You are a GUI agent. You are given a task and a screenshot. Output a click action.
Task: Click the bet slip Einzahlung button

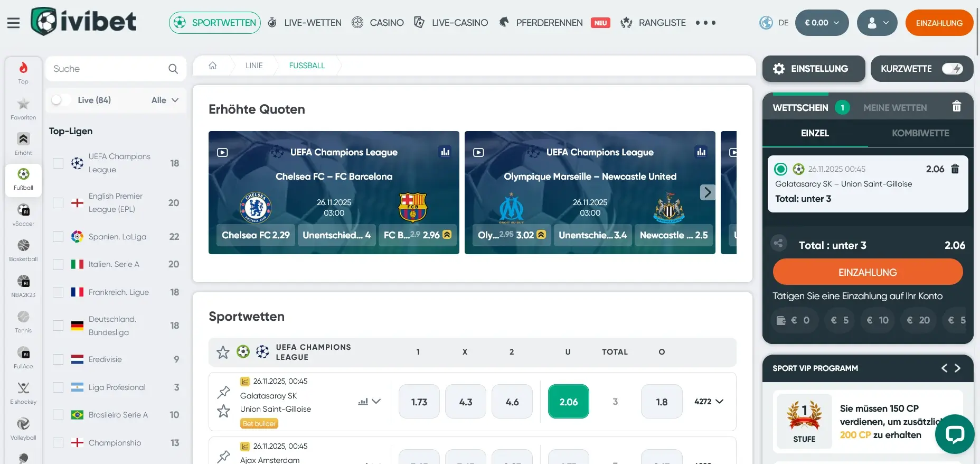pyautogui.click(x=868, y=272)
